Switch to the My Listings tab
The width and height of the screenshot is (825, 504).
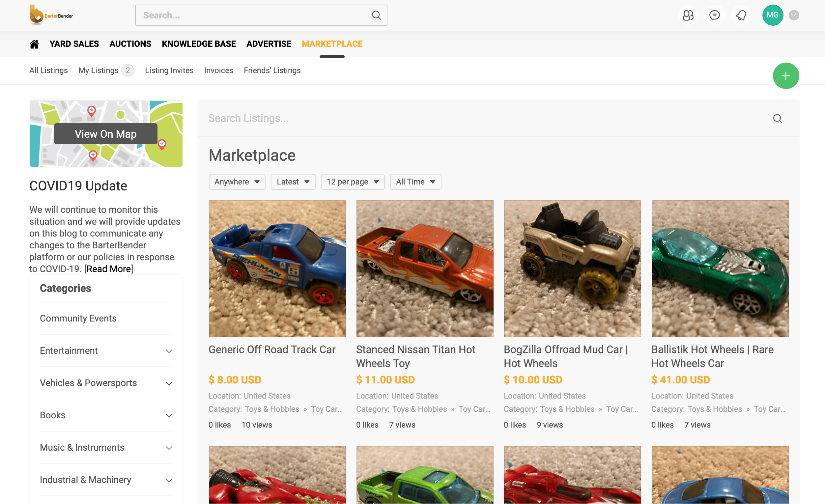click(99, 70)
